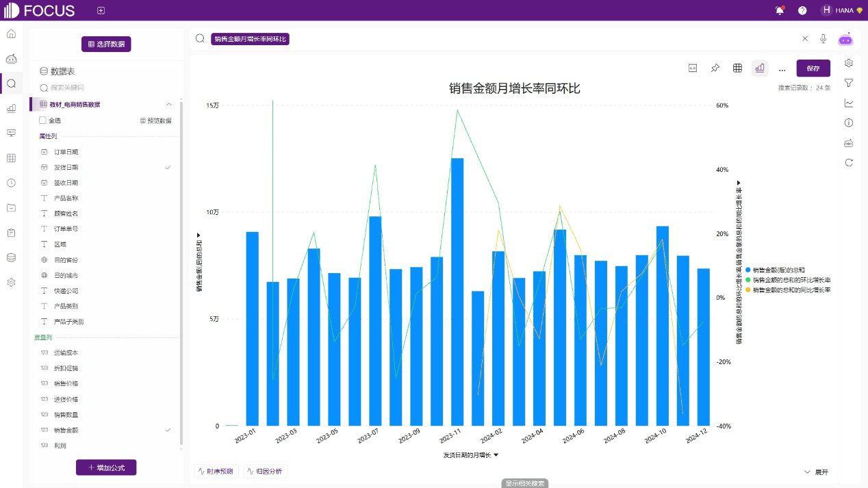Open the purple AI robot assistant beside search
Screen dimensions: 868x488
pos(845,39)
